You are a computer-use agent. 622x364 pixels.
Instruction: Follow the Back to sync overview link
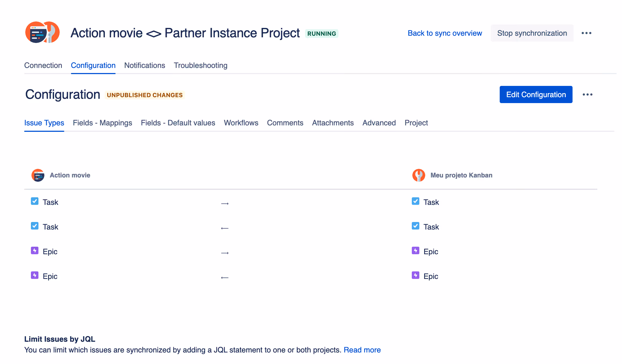pos(445,33)
